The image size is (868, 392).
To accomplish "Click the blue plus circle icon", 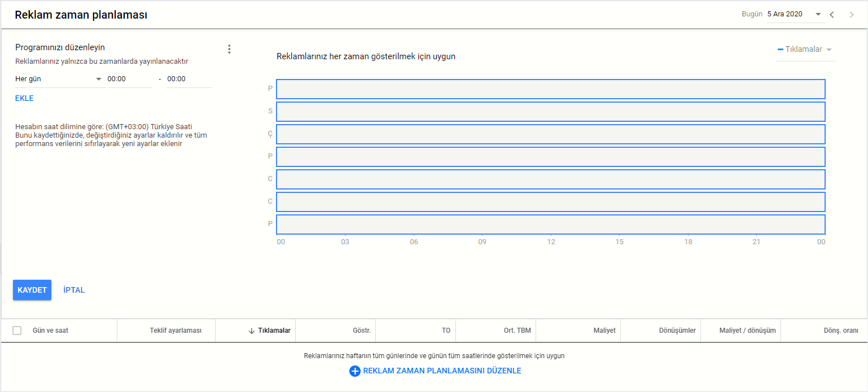I will coord(354,371).
